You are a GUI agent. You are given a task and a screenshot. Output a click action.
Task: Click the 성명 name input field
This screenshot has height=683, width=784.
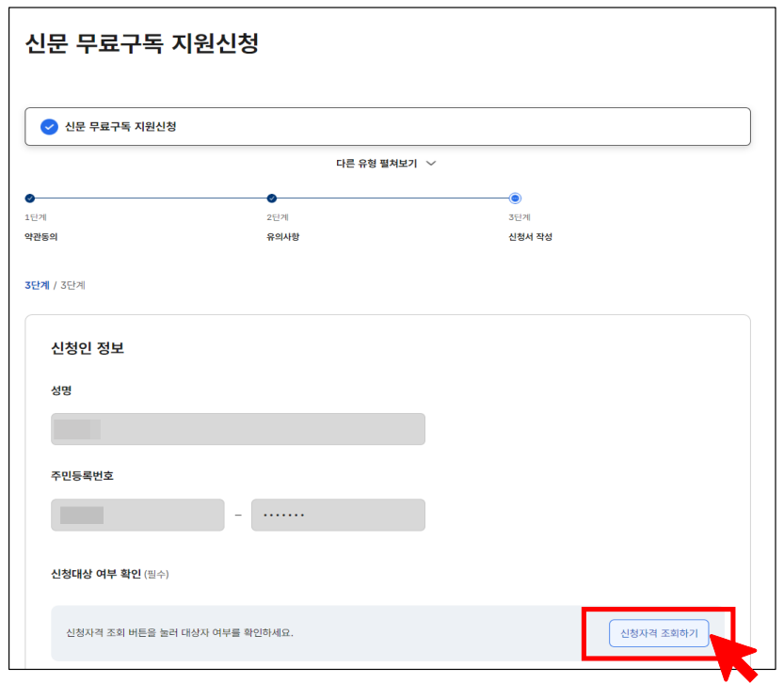click(x=238, y=428)
